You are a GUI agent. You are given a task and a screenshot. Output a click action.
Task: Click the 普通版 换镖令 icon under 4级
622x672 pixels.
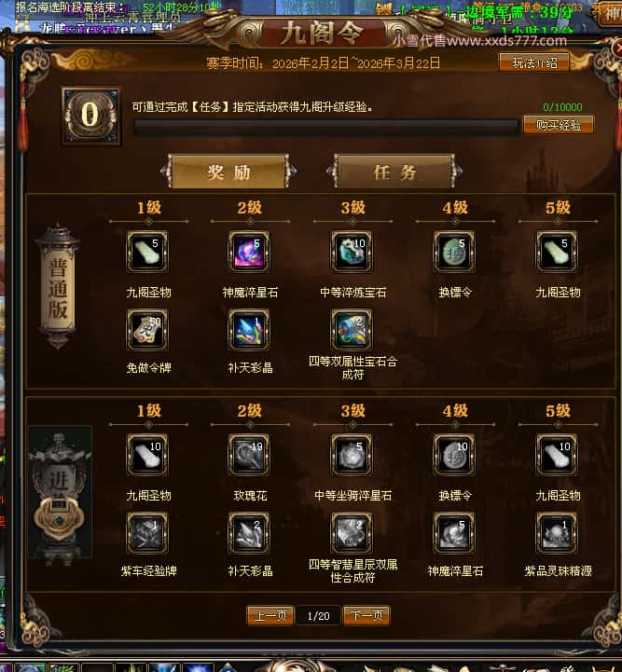click(454, 252)
